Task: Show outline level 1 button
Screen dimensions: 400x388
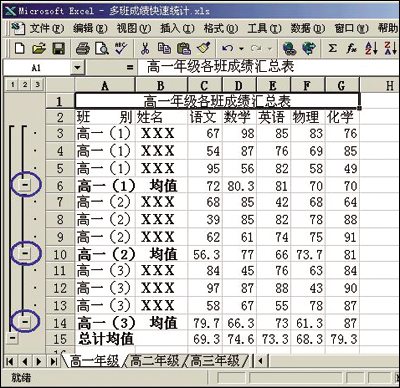Action: tap(13, 85)
